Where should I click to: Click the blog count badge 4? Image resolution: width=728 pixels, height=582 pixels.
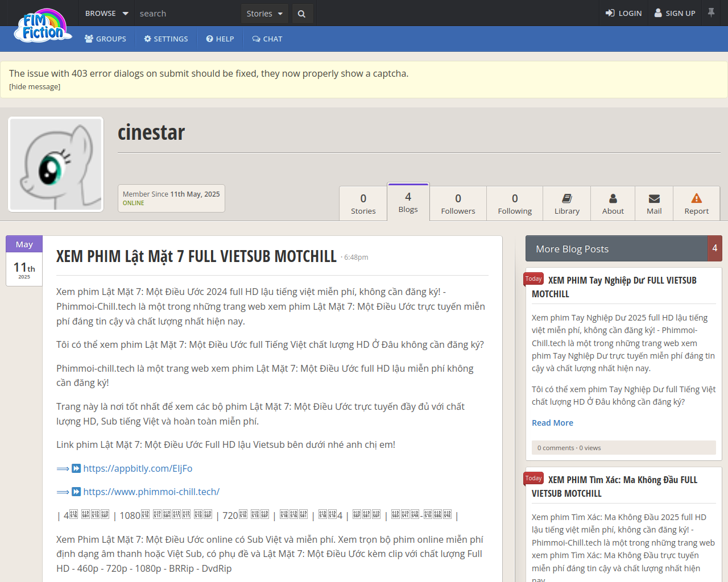click(715, 248)
